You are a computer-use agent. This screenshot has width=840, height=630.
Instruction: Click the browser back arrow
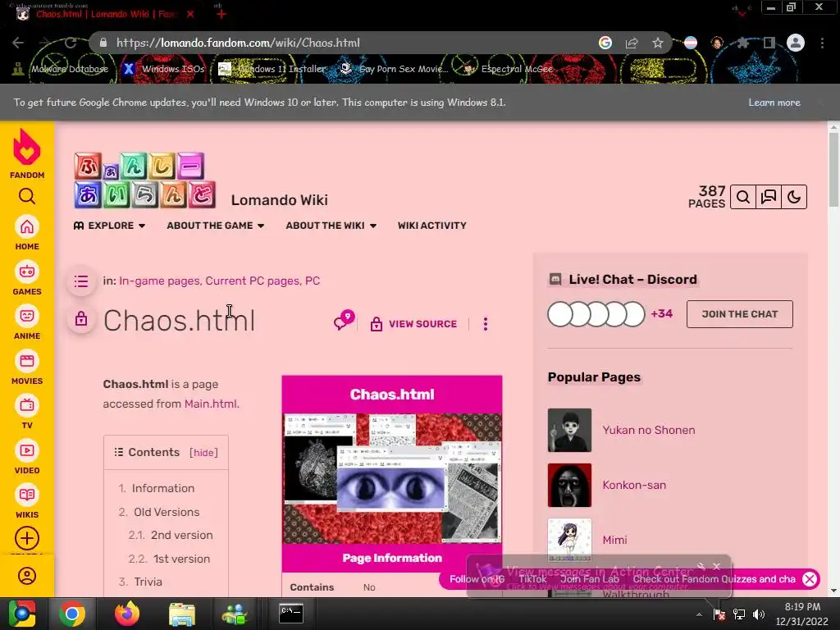pyautogui.click(x=18, y=43)
